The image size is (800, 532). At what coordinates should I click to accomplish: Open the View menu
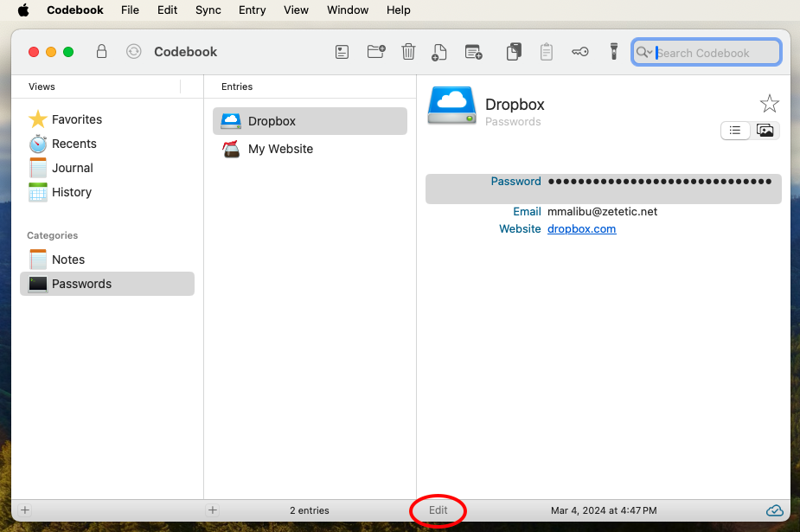point(296,10)
